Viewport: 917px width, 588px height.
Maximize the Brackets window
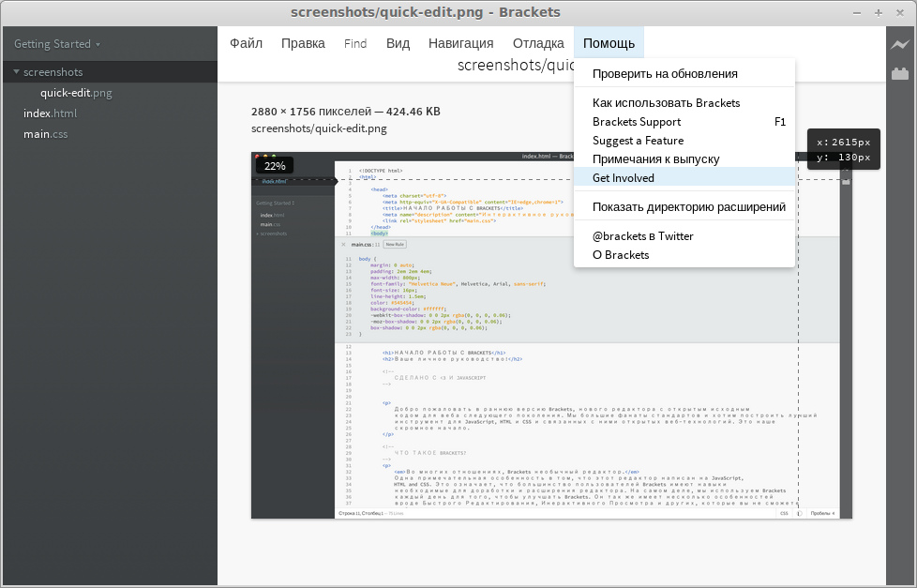879,13
